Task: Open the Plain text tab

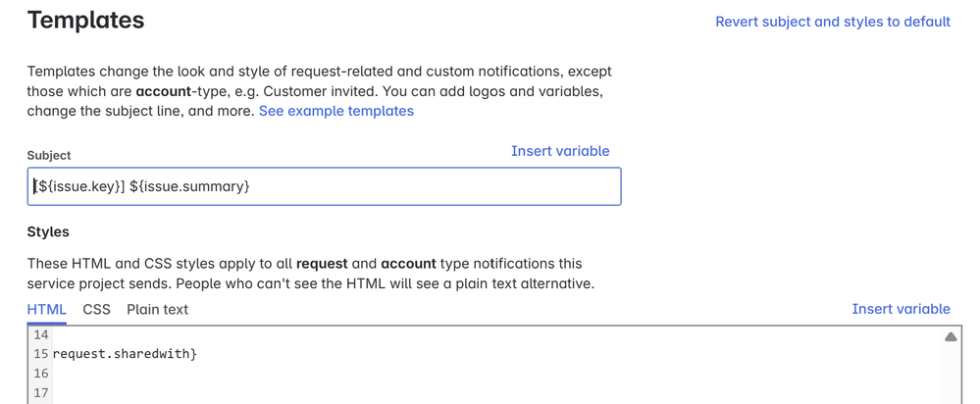Action: click(158, 310)
